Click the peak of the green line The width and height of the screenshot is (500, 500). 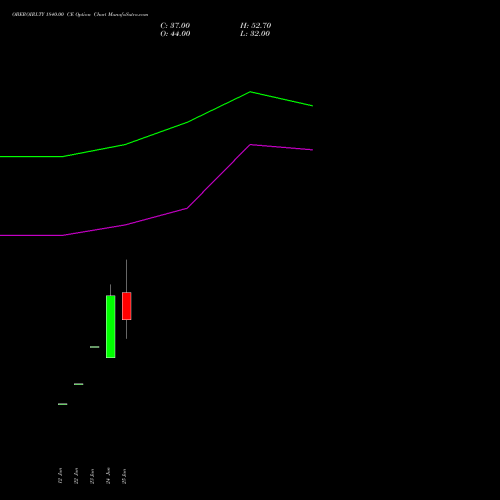250,92
